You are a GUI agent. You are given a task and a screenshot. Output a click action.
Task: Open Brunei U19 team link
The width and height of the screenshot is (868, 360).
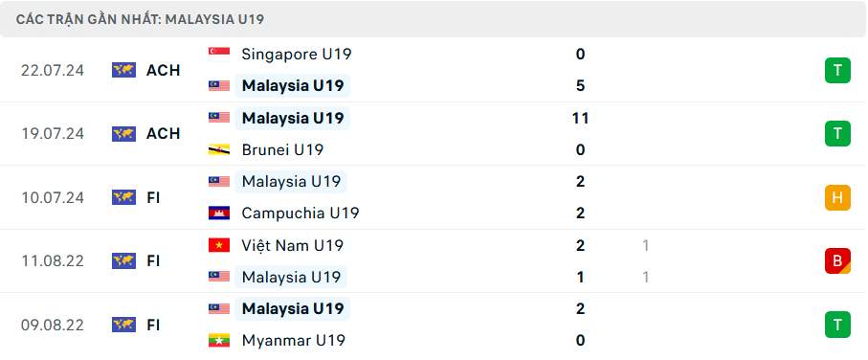tap(283, 149)
